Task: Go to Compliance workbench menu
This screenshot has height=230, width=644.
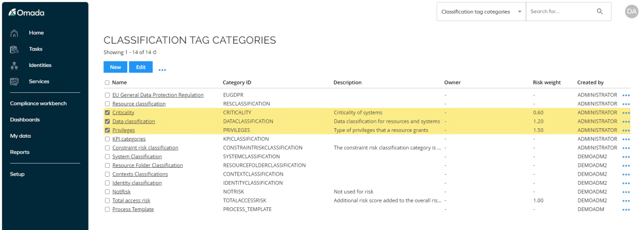Action: [x=38, y=103]
